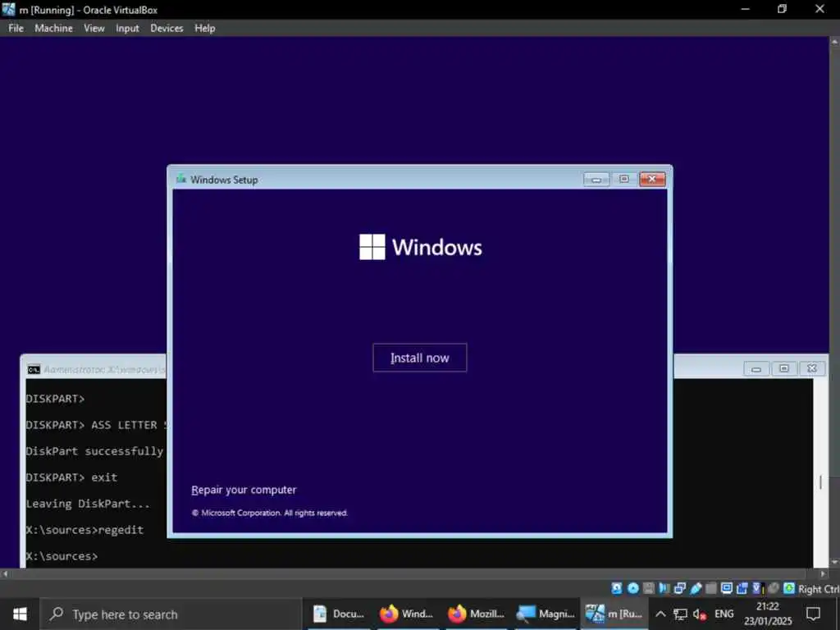The image size is (840, 630).
Task: Click the taskbar search box
Action: (x=171, y=614)
